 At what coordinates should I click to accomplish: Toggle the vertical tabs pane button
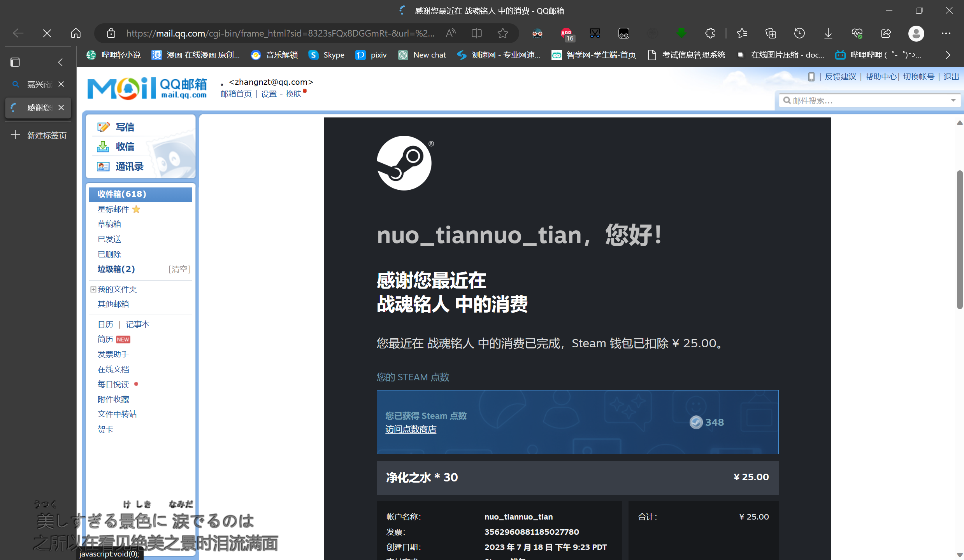(15, 62)
